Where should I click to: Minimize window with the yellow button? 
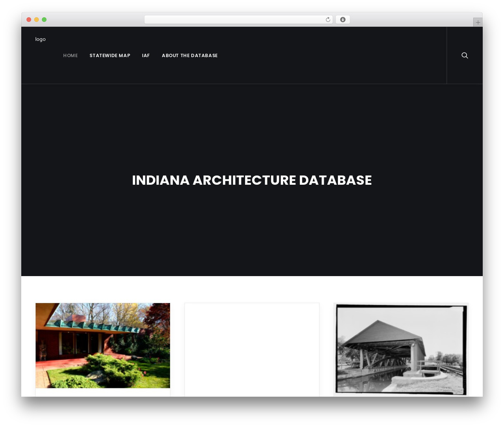tap(36, 20)
